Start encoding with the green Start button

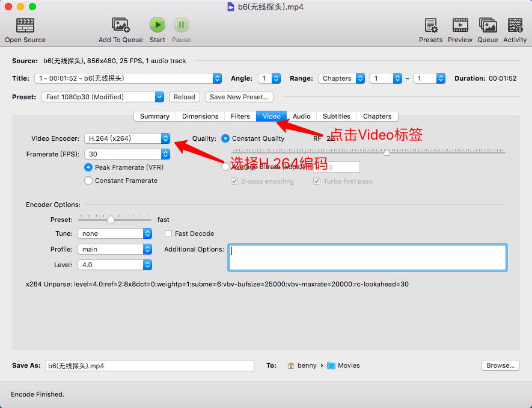(157, 25)
